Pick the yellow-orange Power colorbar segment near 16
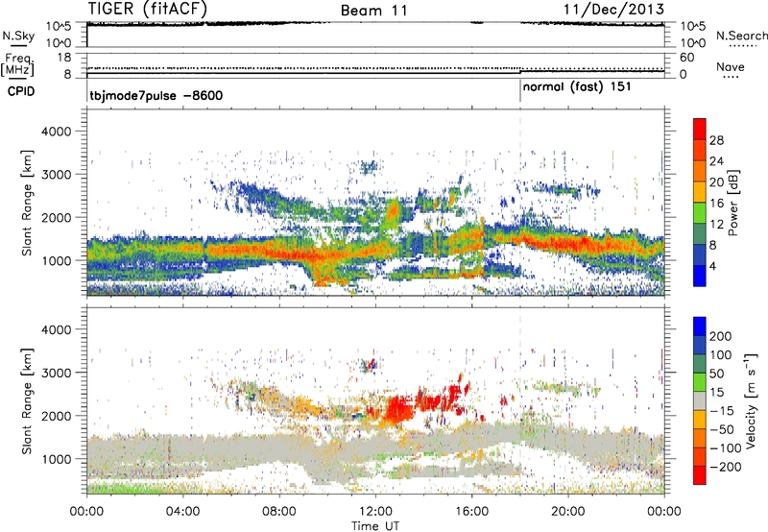 pyautogui.click(x=700, y=192)
